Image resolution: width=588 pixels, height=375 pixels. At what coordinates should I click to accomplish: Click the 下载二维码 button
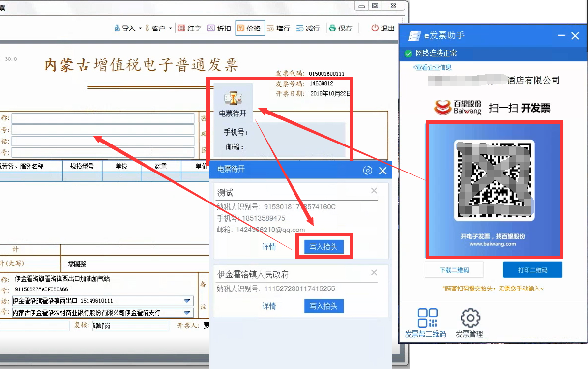454,270
